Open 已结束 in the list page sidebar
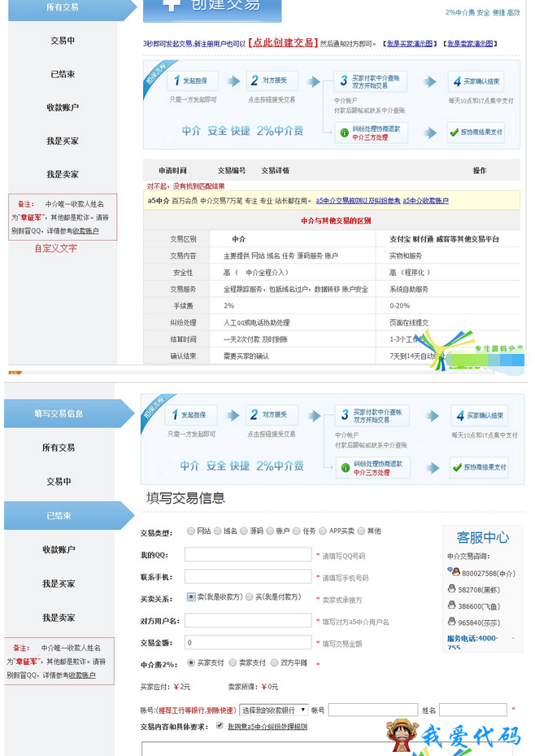The height and width of the screenshot is (756, 535). click(63, 74)
